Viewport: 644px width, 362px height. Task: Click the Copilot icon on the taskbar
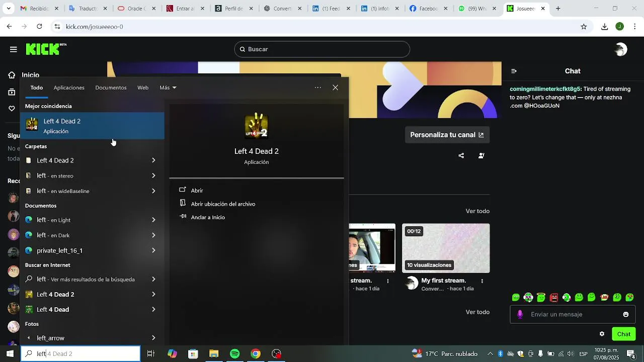click(172, 354)
